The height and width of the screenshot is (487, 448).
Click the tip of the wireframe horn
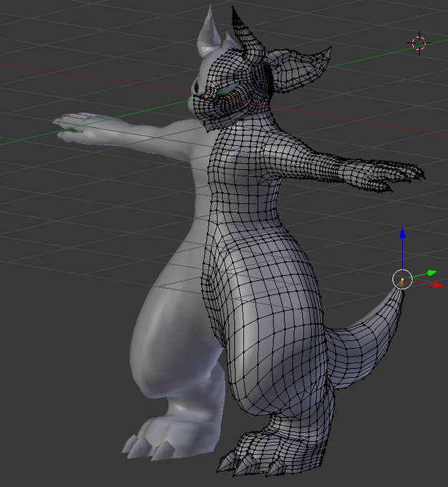(233, 9)
